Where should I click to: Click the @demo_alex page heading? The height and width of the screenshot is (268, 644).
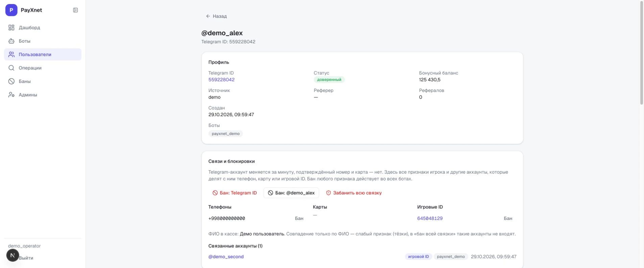222,33
